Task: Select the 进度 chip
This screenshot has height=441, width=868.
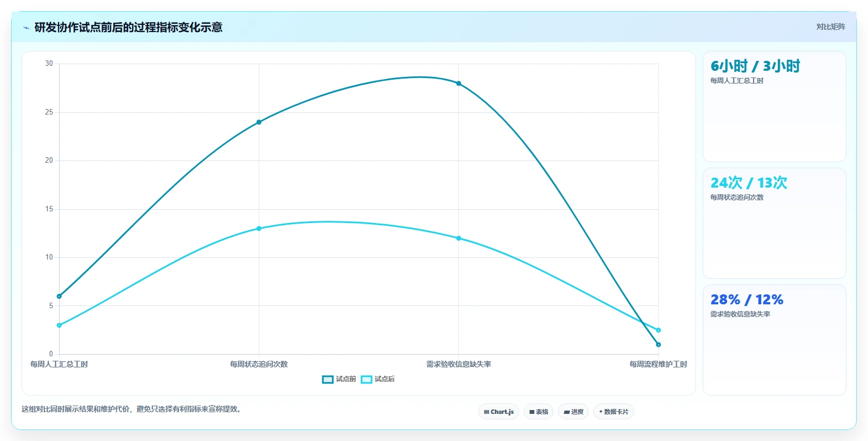Action: coord(573,412)
